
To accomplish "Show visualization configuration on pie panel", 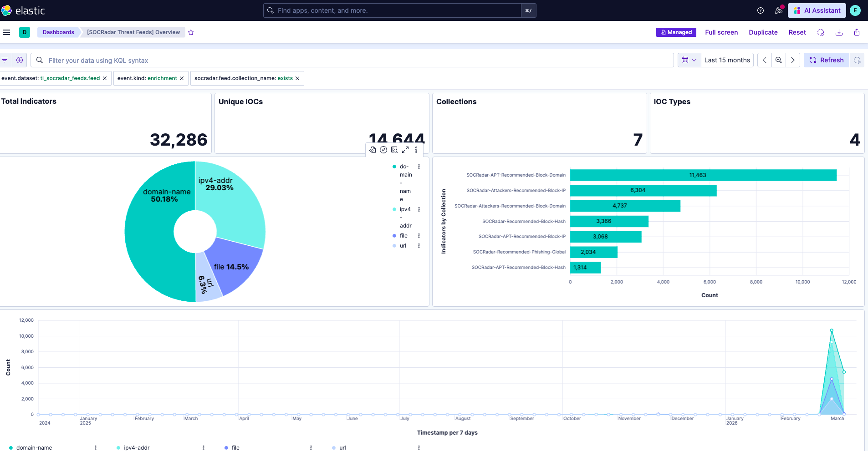I will click(x=373, y=150).
